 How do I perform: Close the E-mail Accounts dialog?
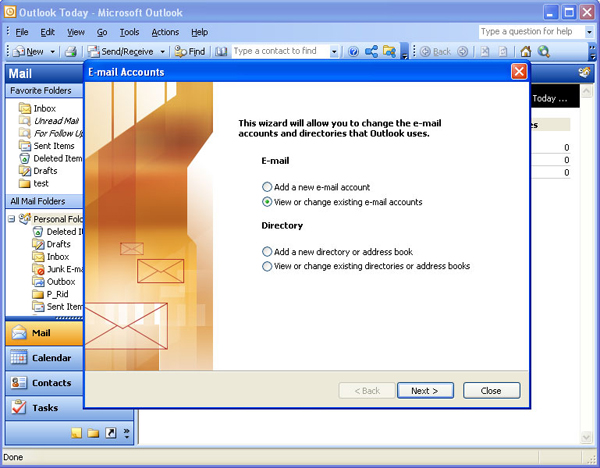pos(519,72)
